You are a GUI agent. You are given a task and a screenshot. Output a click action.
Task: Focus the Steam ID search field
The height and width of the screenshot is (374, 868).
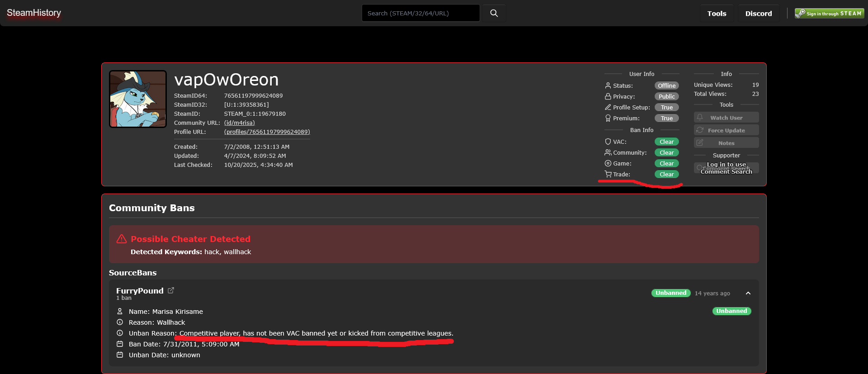(421, 13)
